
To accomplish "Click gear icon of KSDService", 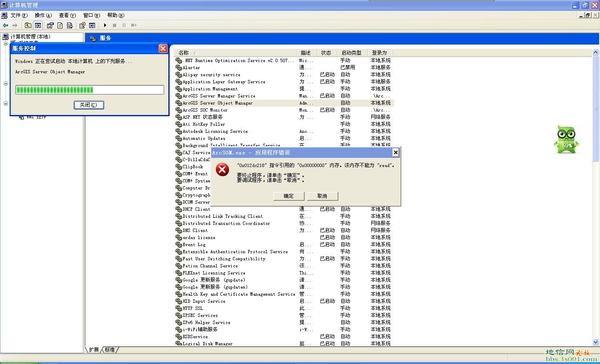I will click(179, 337).
